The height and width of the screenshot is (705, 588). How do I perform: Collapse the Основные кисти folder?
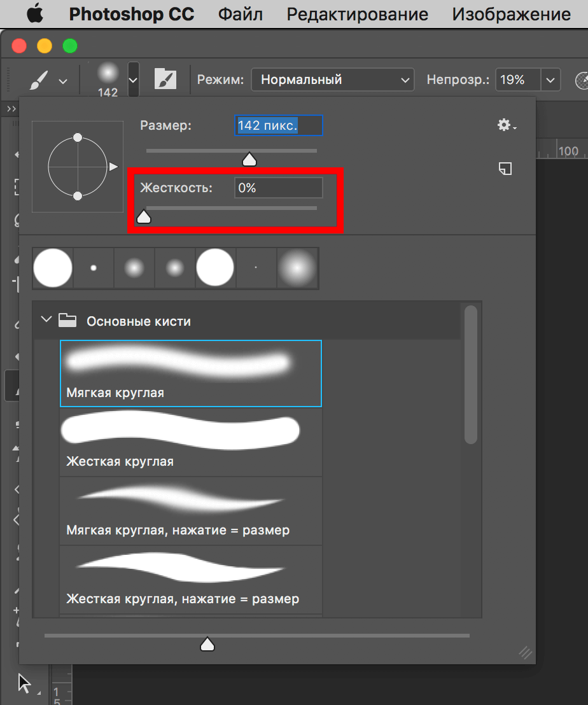pyautogui.click(x=46, y=319)
